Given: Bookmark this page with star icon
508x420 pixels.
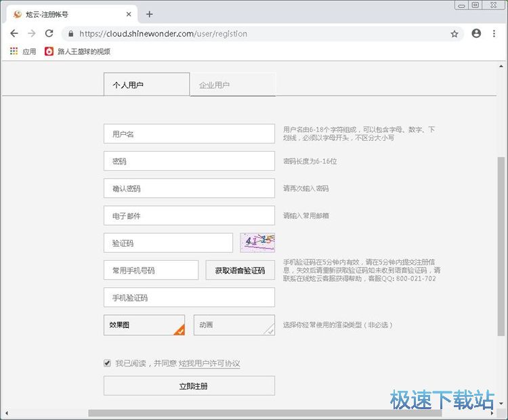Looking at the screenshot, I should tap(454, 33).
